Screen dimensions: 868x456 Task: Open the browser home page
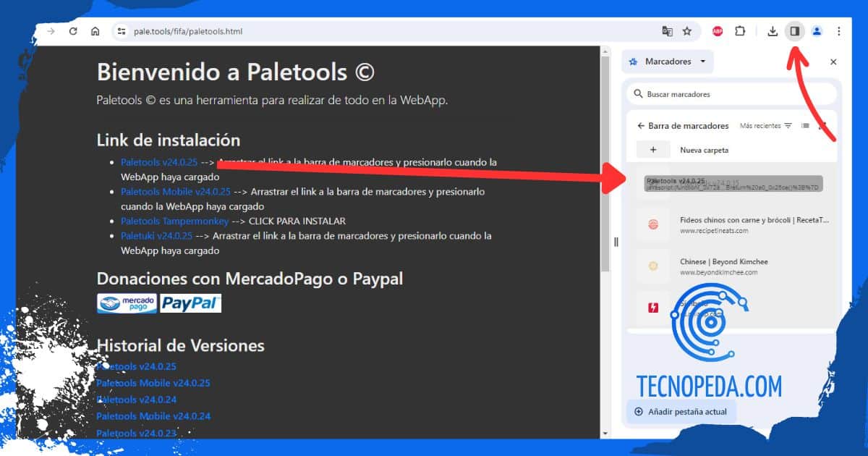(x=95, y=31)
